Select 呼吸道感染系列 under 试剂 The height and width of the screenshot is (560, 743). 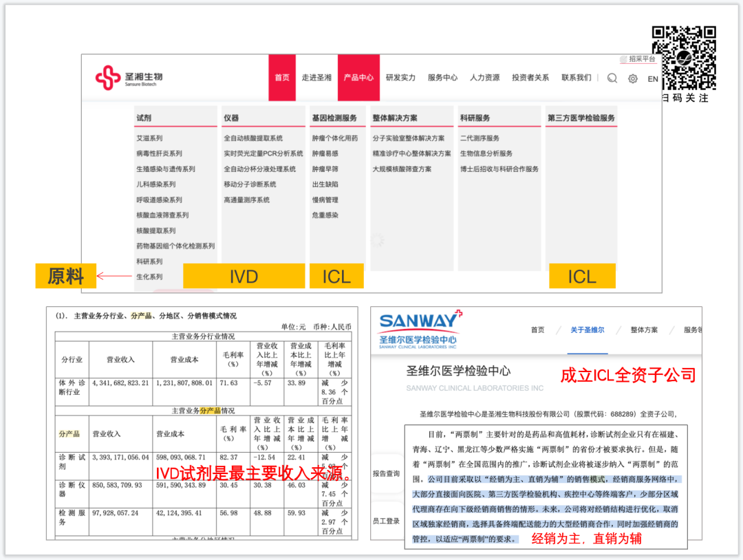click(159, 200)
